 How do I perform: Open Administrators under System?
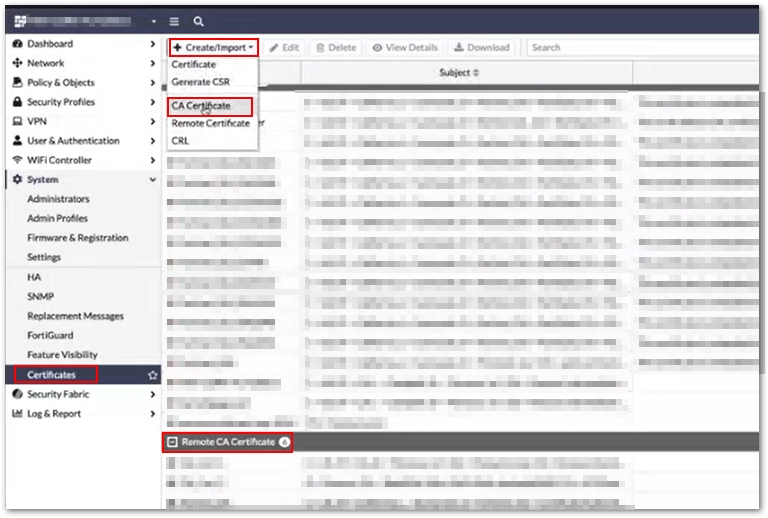58,199
